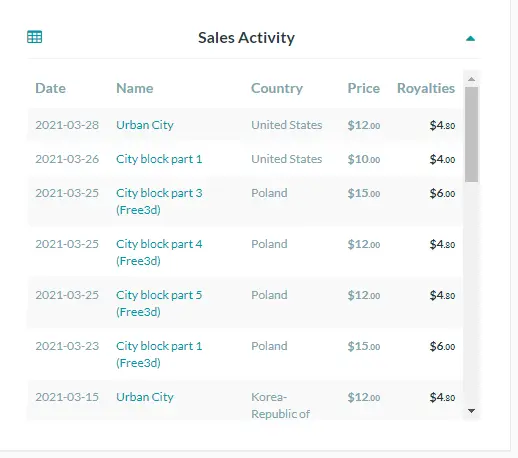The height and width of the screenshot is (458, 518).
Task: Click the vertical scrollbar thumb
Action: tap(471, 134)
